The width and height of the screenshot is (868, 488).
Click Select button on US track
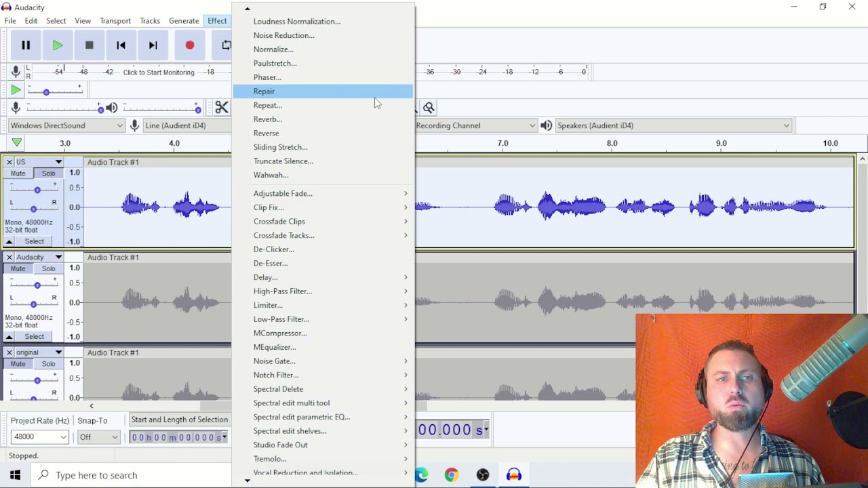34,241
